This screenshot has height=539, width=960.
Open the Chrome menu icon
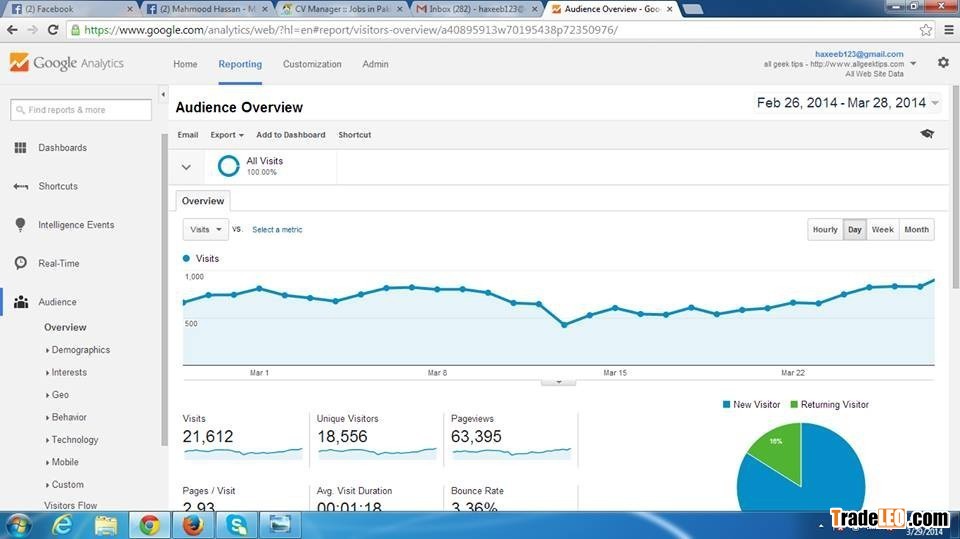click(948, 29)
